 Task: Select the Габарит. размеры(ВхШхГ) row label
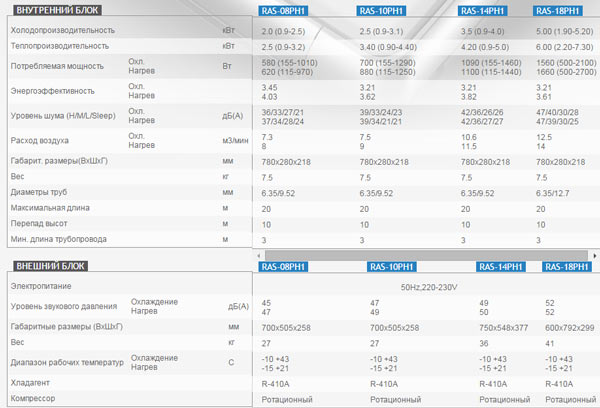coord(59,161)
